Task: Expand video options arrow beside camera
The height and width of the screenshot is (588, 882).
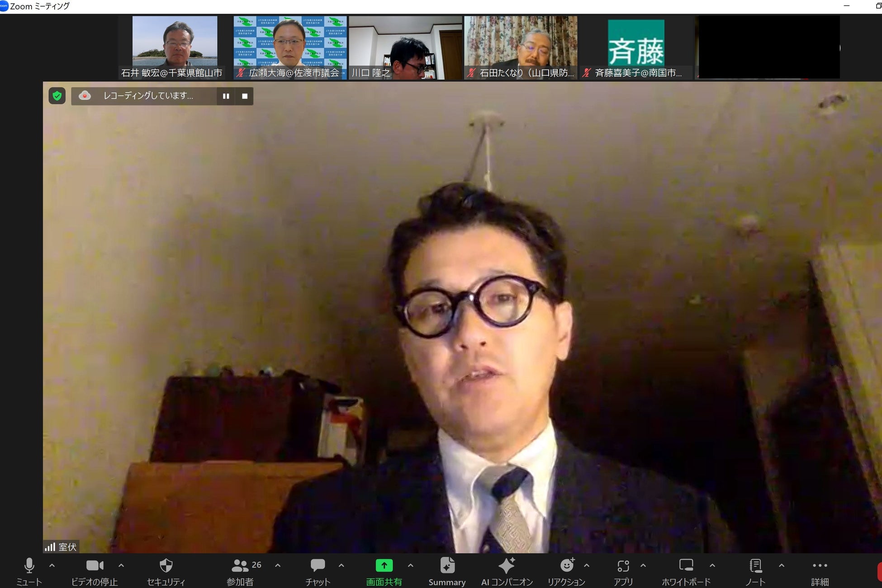Action: coord(121,565)
